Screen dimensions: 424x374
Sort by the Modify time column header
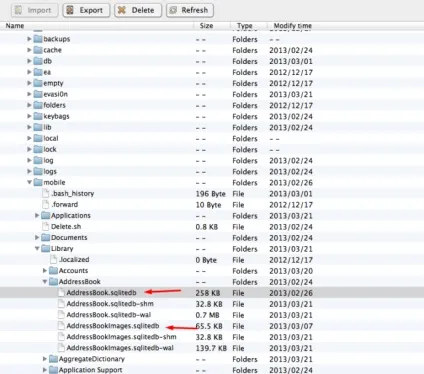(x=293, y=26)
